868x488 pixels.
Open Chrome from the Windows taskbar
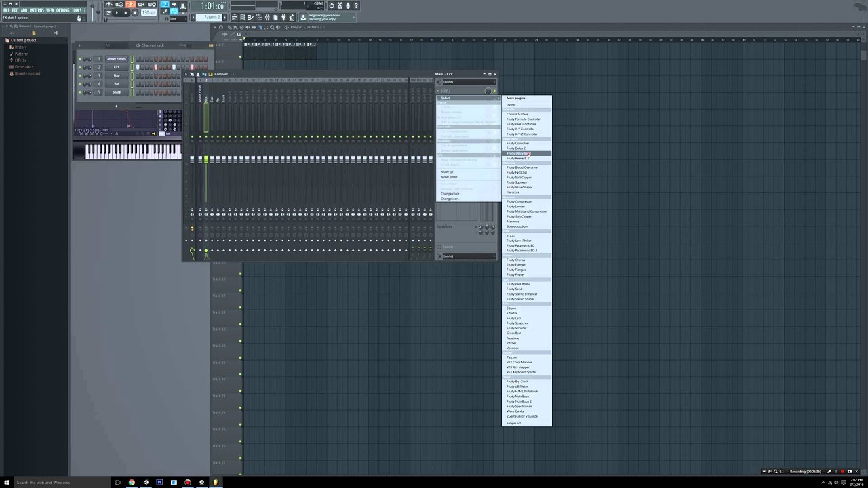(132, 483)
